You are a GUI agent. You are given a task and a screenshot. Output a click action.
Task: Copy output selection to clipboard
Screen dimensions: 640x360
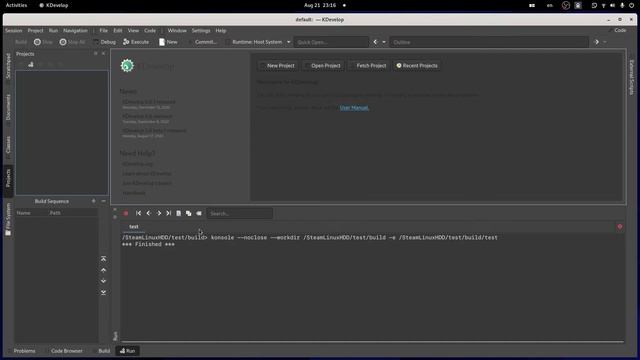(x=189, y=213)
